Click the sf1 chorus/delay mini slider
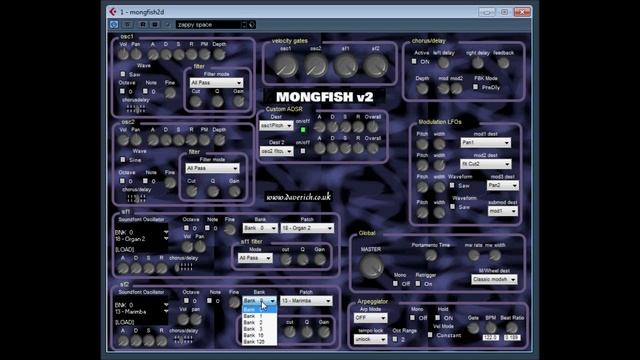Screen dimensions: 640x360 [183, 267]
